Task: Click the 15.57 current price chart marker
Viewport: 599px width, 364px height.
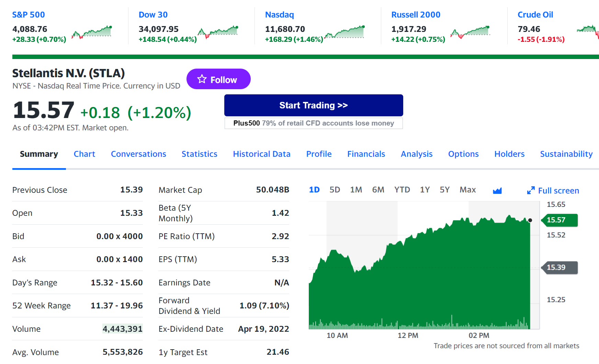Action: 560,220
